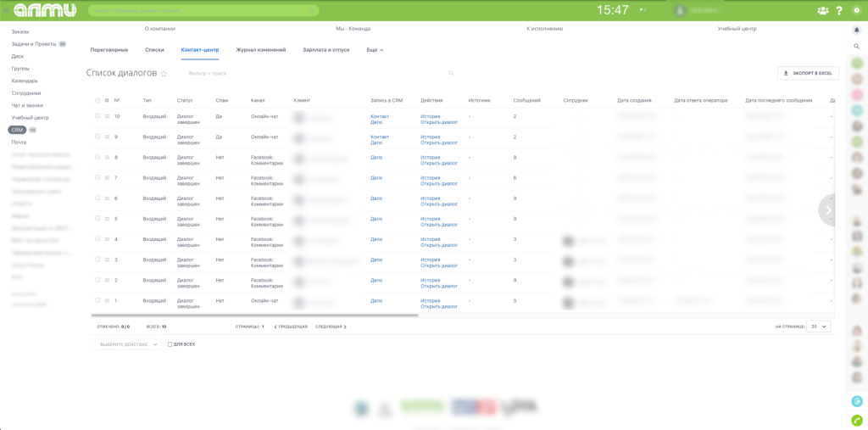Image resolution: width=868 pixels, height=430 pixels.
Task: Open CRM in the left sidebar
Action: (x=15, y=130)
